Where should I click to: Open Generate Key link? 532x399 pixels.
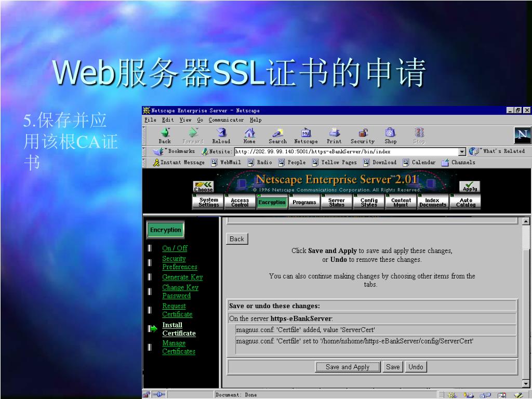(x=182, y=277)
